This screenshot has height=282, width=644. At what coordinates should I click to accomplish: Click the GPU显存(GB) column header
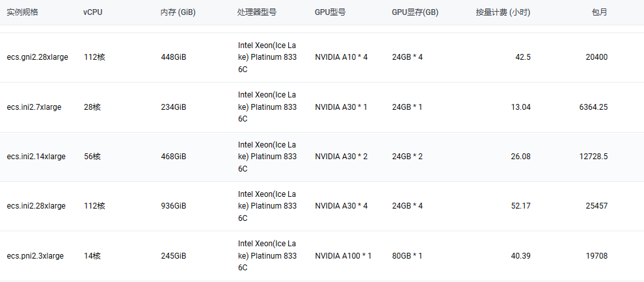tap(415, 12)
